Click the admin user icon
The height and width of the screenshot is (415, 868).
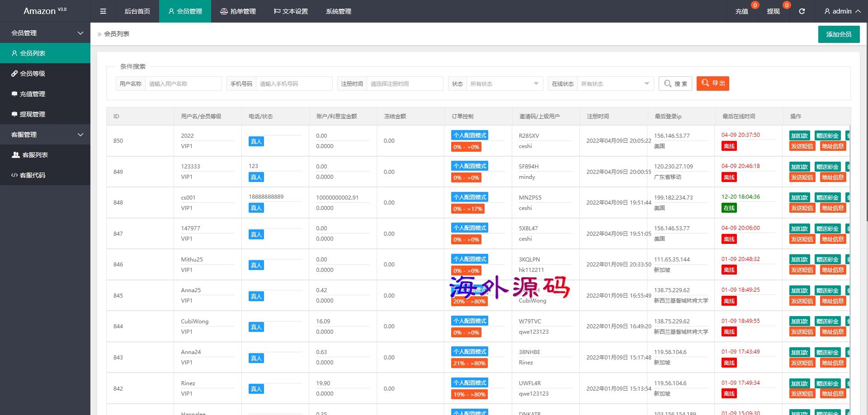pyautogui.click(x=827, y=11)
